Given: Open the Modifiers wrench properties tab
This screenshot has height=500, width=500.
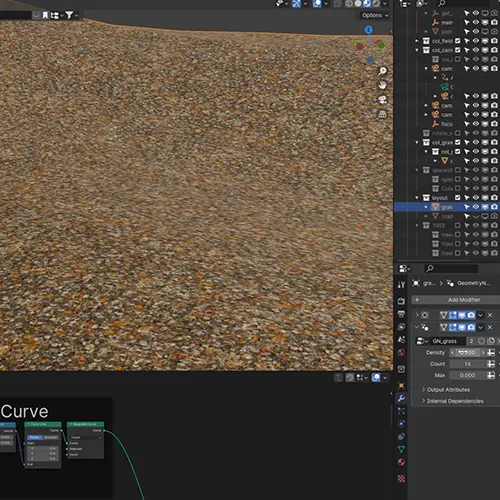Looking at the screenshot, I should [401, 398].
